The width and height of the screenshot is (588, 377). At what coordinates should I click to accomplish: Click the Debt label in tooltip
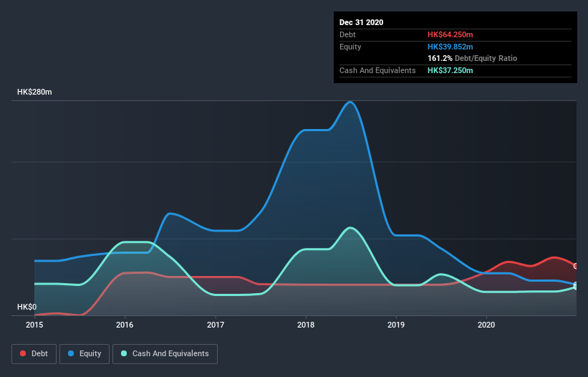[x=347, y=34]
